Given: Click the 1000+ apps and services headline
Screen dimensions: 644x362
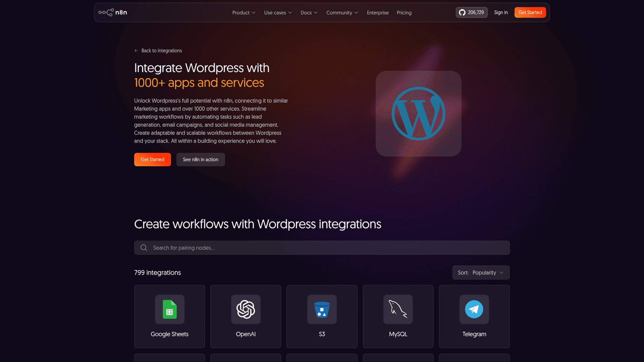Looking at the screenshot, I should click(199, 83).
